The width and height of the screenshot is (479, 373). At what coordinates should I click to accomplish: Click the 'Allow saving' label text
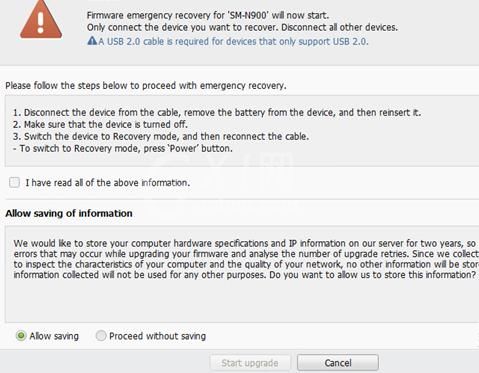pyautogui.click(x=54, y=336)
